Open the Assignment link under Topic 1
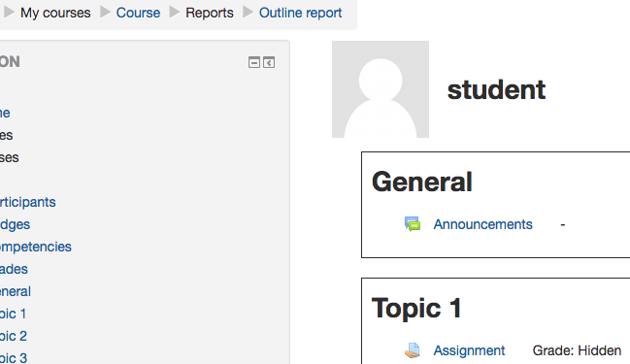The width and height of the screenshot is (630, 364). tap(469, 350)
